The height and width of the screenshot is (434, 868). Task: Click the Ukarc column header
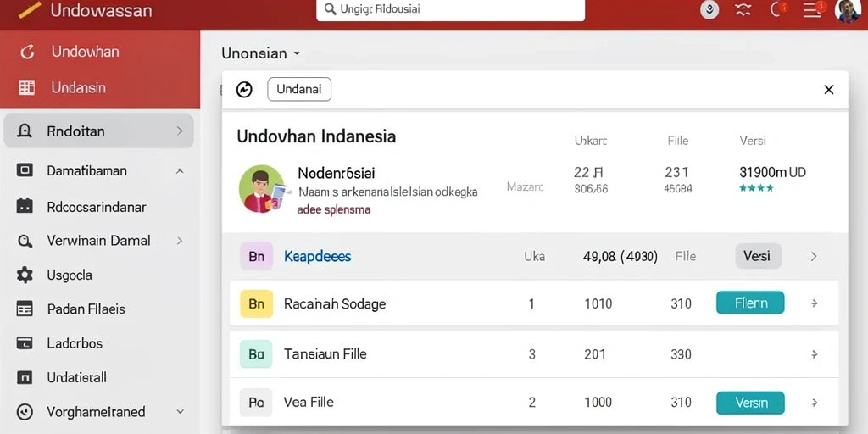pos(591,141)
